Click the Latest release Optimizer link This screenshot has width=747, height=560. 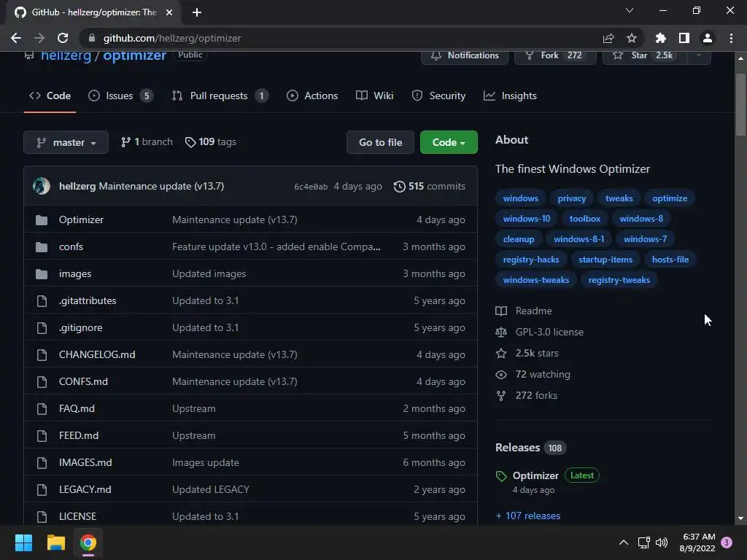click(x=535, y=475)
